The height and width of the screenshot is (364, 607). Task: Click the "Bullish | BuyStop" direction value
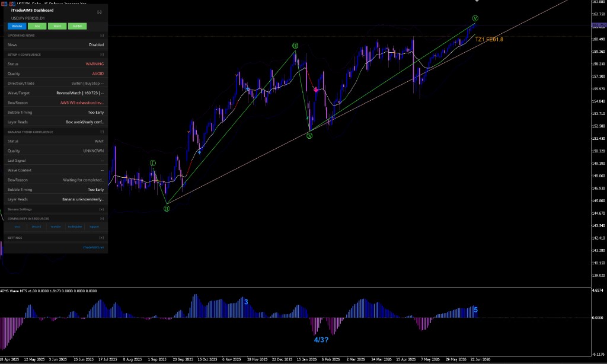pos(88,83)
